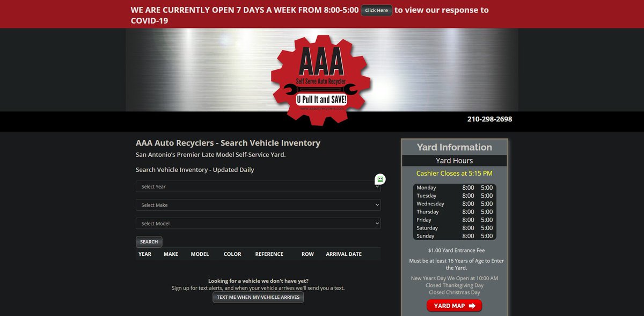Click the COVID-19 'Click Here' button
The image size is (644, 316).
376,10
